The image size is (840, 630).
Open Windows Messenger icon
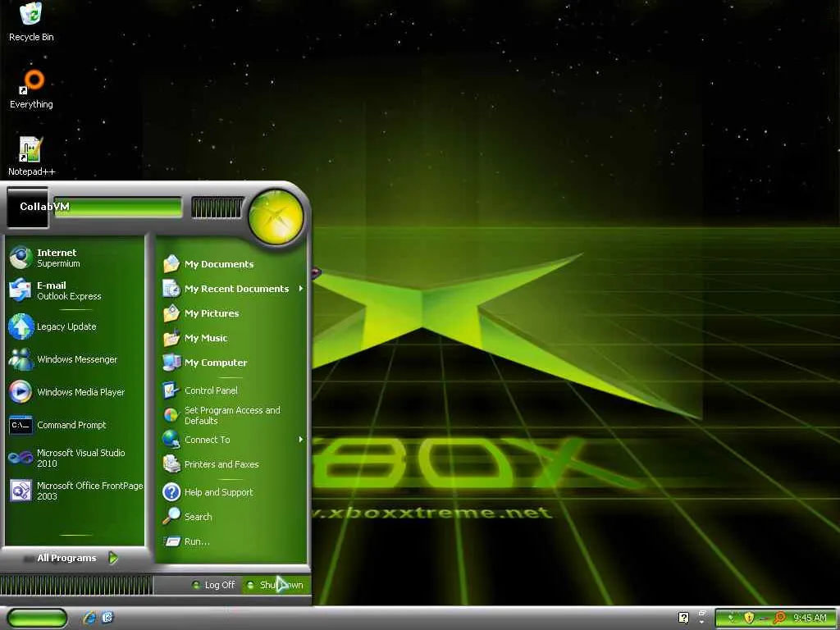click(x=21, y=359)
